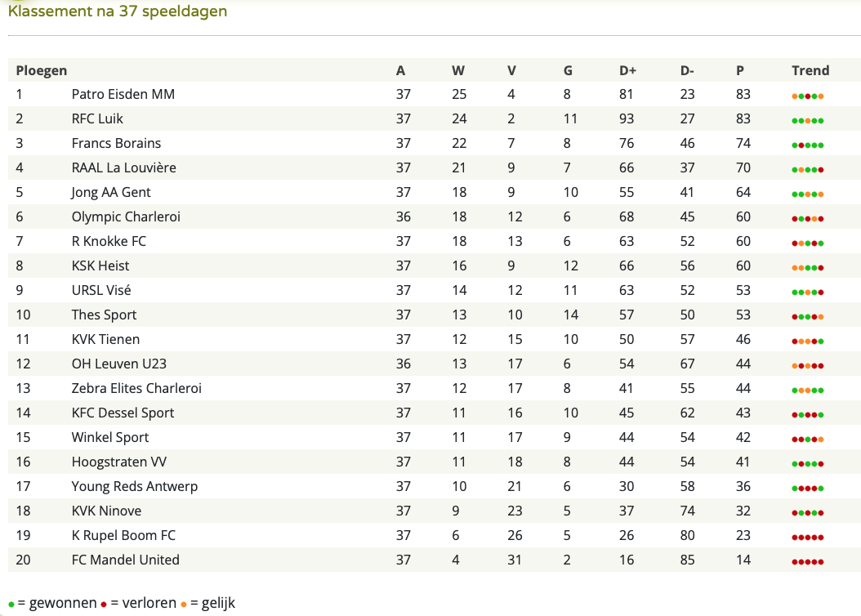Screen dimensions: 861x616
Task: Select the Olympic Charleroi team name
Action: pyautogui.click(x=126, y=217)
